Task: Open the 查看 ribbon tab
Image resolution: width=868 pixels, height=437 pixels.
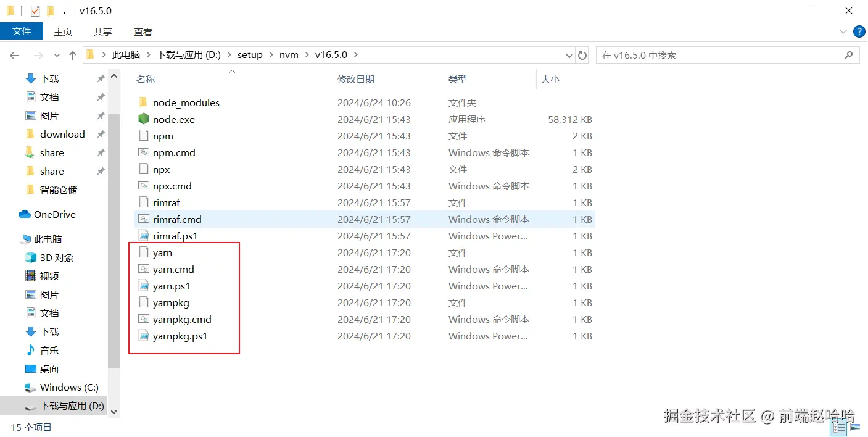Action: click(x=143, y=31)
